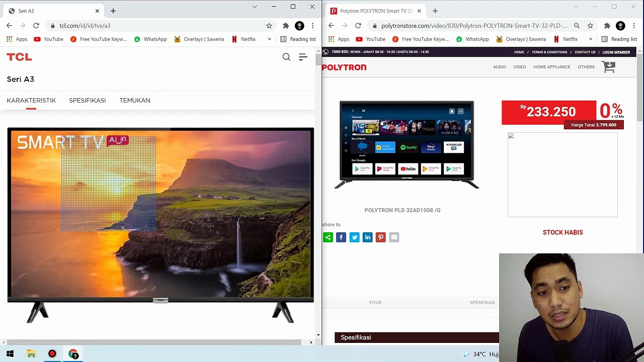Click the POLYTRON PLD 32AD1508 /G title

coord(403,210)
